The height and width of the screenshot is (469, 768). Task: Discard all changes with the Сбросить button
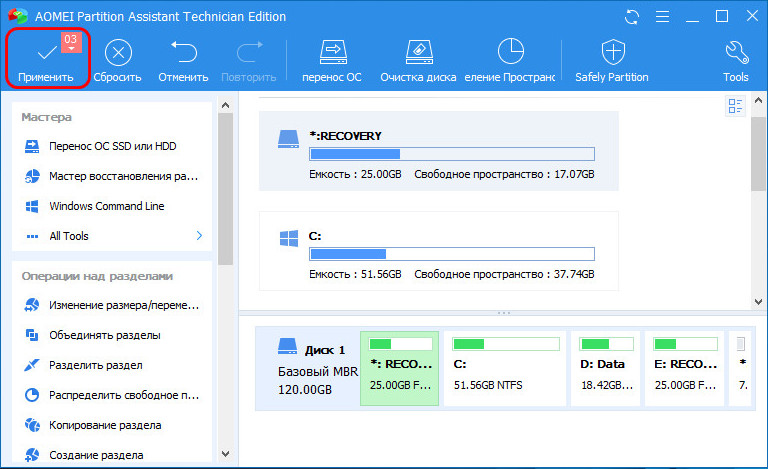pyautogui.click(x=118, y=61)
